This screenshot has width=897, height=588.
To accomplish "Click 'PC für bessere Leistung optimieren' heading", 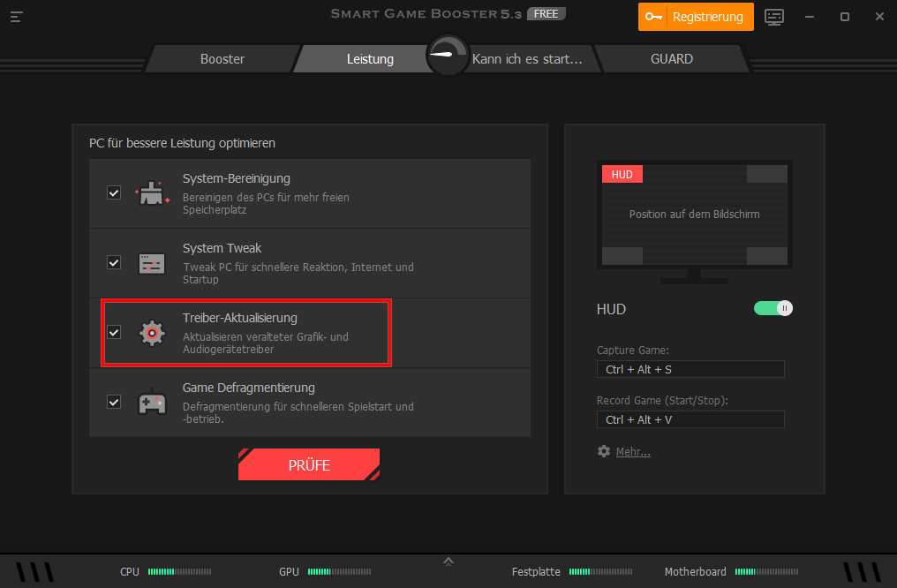I will coord(182,143).
